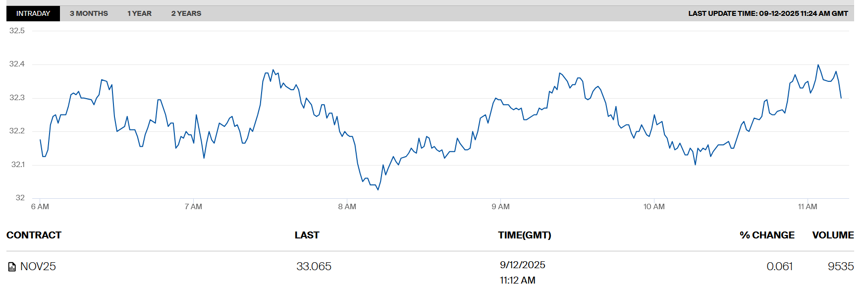This screenshot has width=868, height=289.
Task: Click the CONTRACT column header
Action: (x=34, y=235)
